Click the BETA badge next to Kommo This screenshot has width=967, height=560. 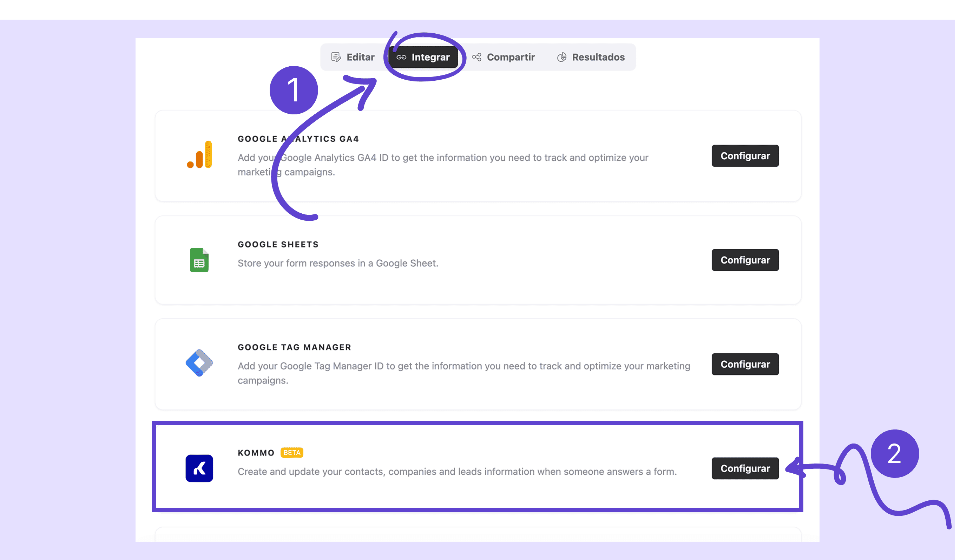[x=292, y=453]
